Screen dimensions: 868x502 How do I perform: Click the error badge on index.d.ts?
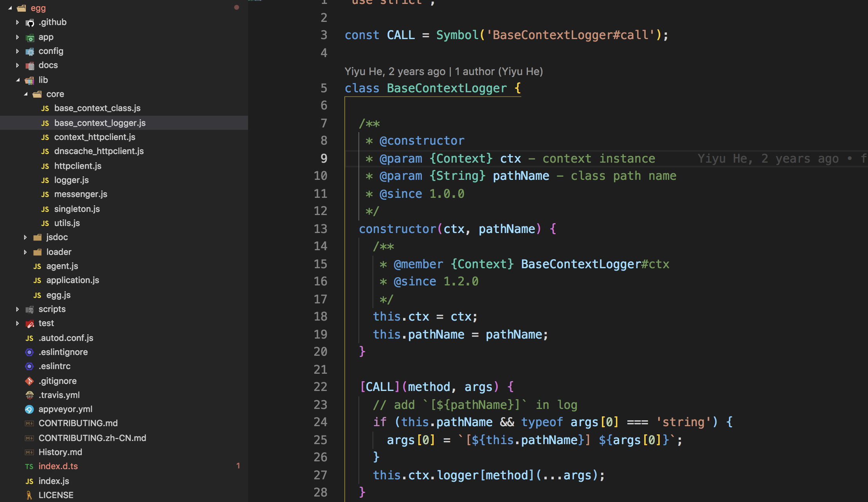click(238, 466)
